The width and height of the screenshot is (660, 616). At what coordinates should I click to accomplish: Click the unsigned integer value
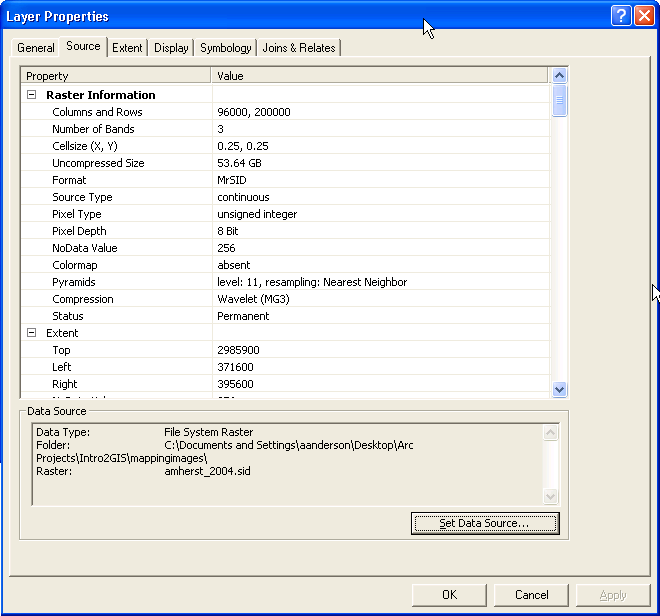257,214
